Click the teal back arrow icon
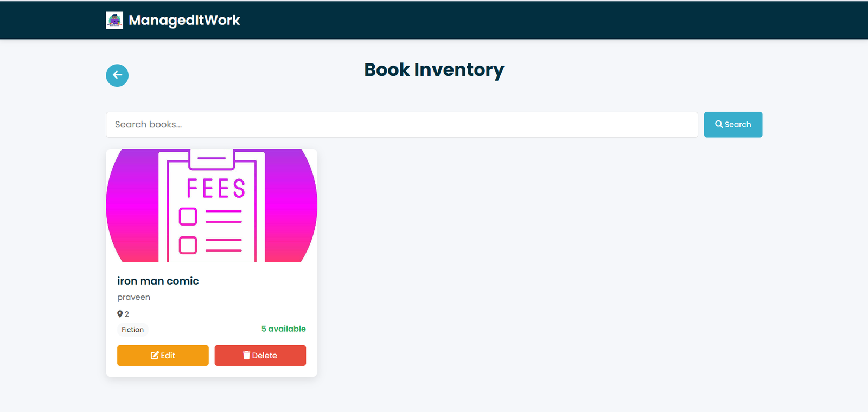This screenshot has height=412, width=868. point(117,75)
